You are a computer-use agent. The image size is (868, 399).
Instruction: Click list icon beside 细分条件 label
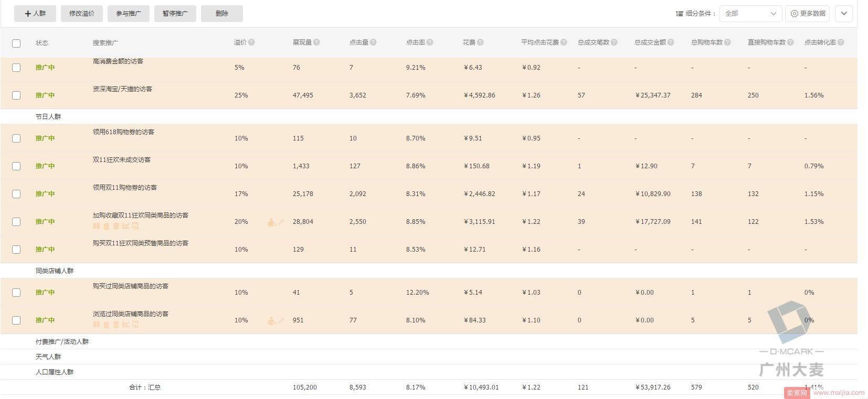pos(680,14)
